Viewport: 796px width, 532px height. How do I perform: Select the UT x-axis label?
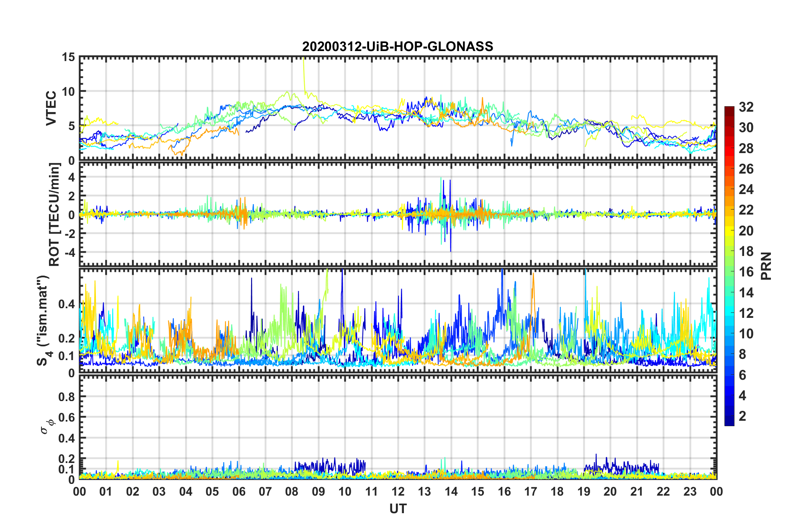(398, 509)
